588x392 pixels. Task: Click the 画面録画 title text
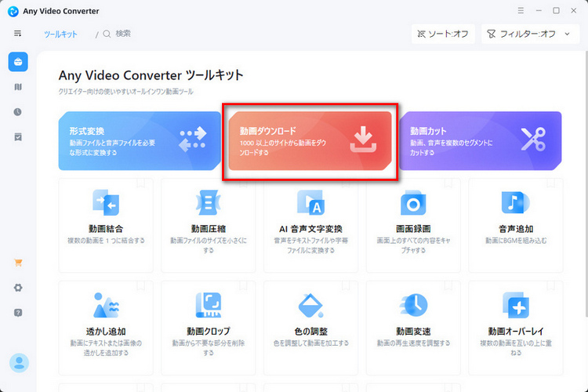pos(413,229)
